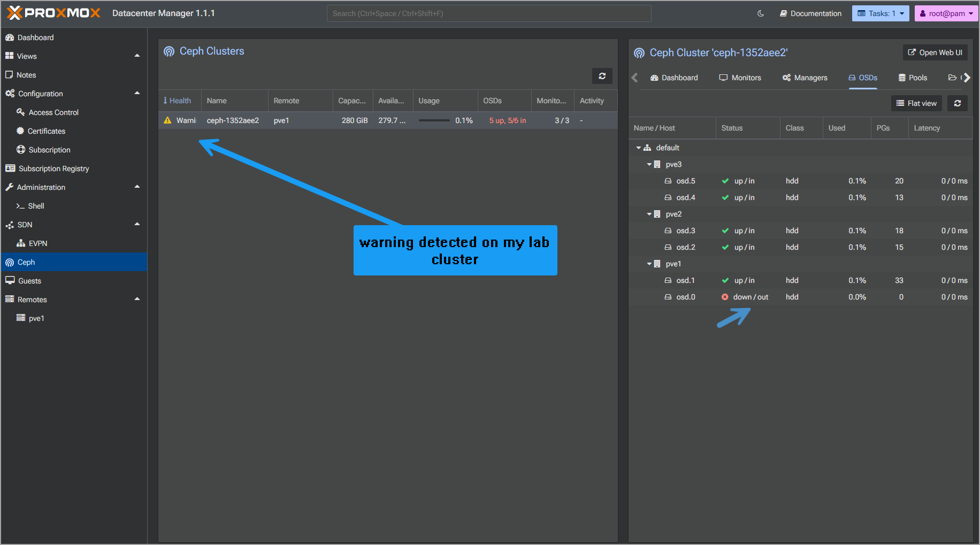Refresh the Ceph Clusters list
Viewport: 980px width, 545px height.
pos(602,76)
